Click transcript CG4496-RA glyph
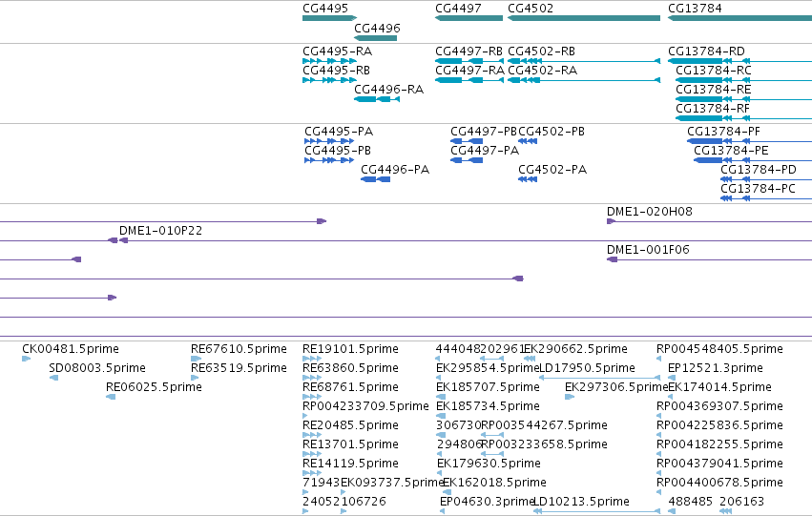This screenshot has width=812, height=516. [x=377, y=99]
